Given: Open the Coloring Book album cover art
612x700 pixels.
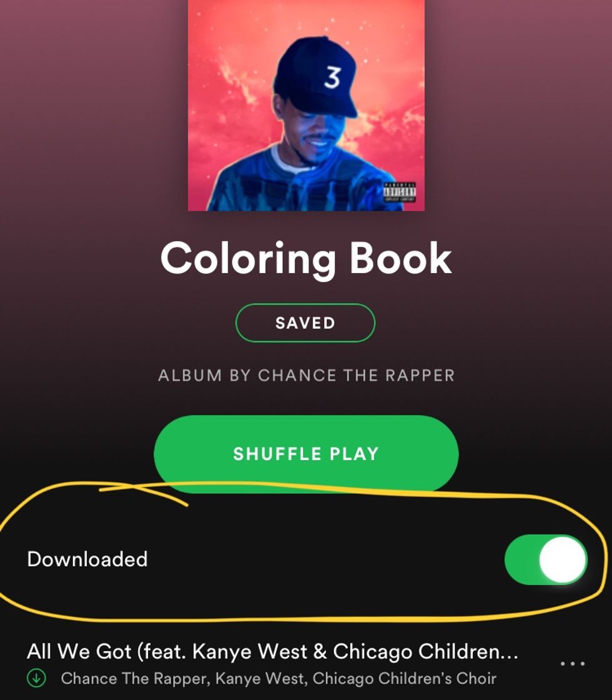Looking at the screenshot, I should 306,106.
